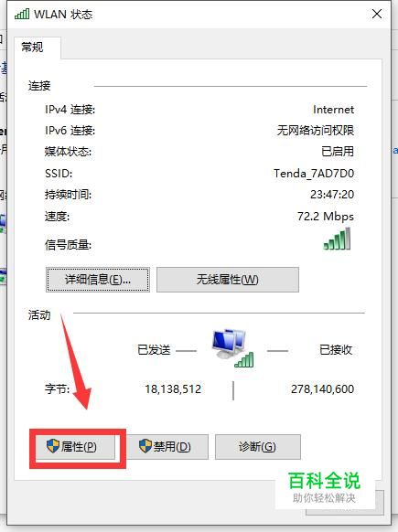This screenshot has height=532, width=398.
Task: Click the 无网络访问权限 IPv6 status text
Action: pos(316,131)
